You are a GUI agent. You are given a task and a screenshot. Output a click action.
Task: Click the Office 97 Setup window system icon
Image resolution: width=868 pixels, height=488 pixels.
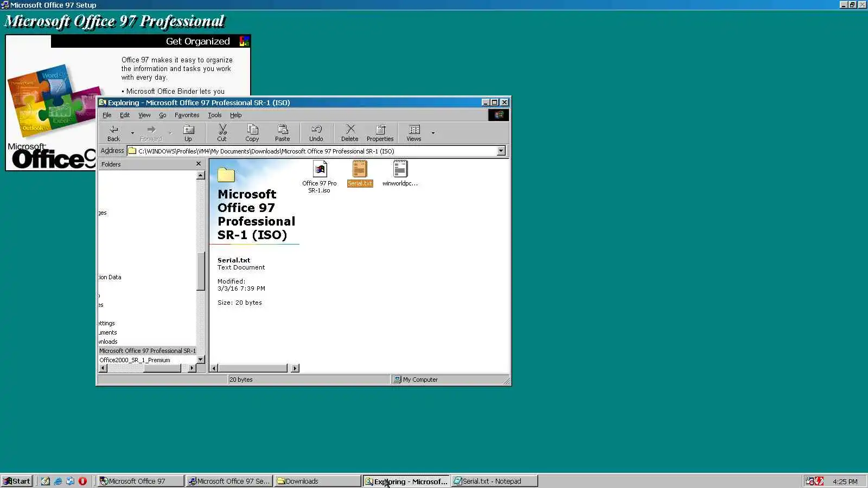pyautogui.click(x=5, y=5)
